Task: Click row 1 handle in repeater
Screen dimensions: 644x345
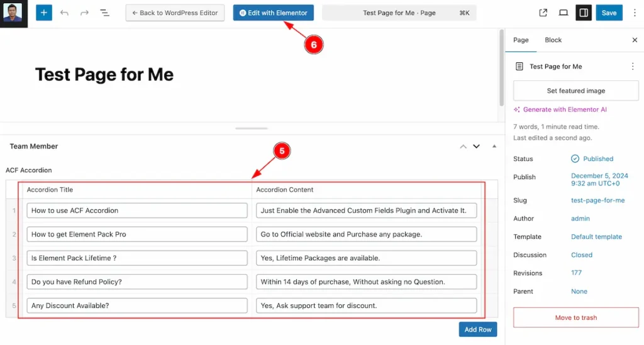Action: tap(14, 211)
